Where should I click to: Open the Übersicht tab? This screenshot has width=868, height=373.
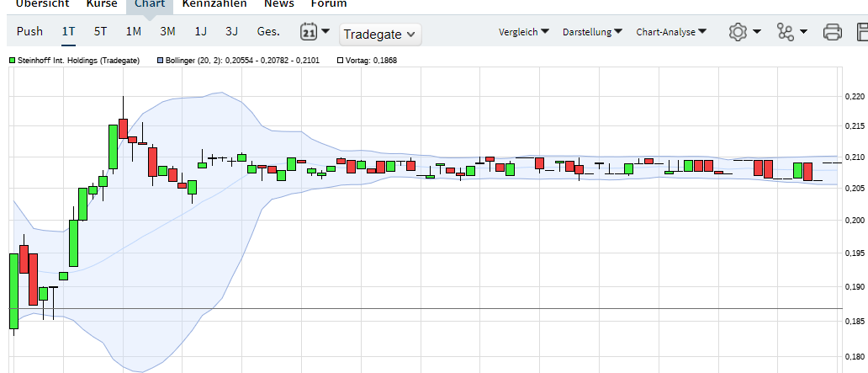[x=43, y=3]
